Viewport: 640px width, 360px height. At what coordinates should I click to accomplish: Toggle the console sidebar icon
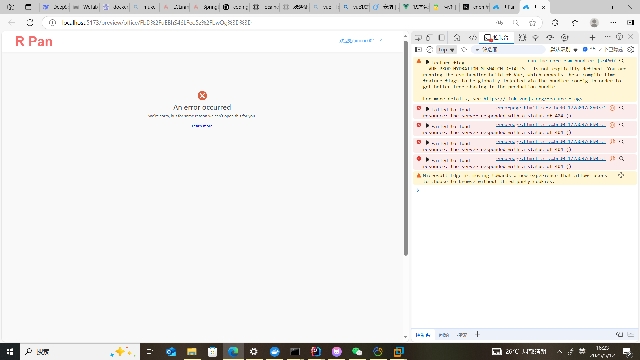[418, 49]
